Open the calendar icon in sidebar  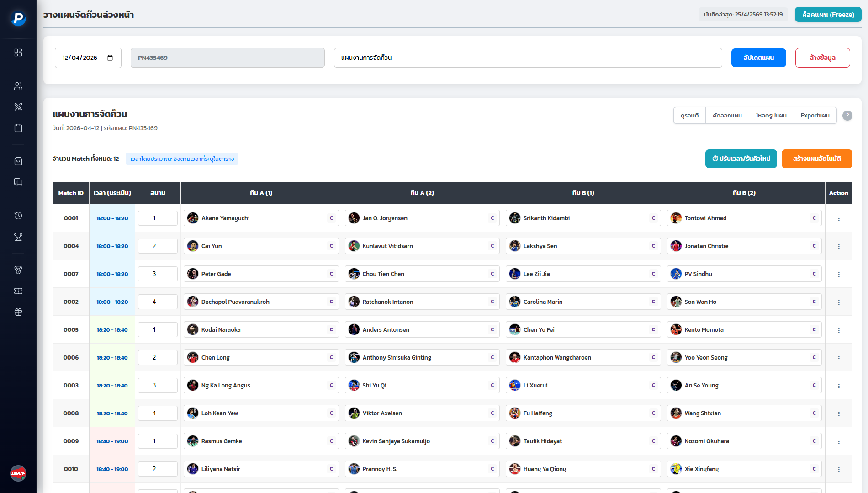click(x=18, y=128)
